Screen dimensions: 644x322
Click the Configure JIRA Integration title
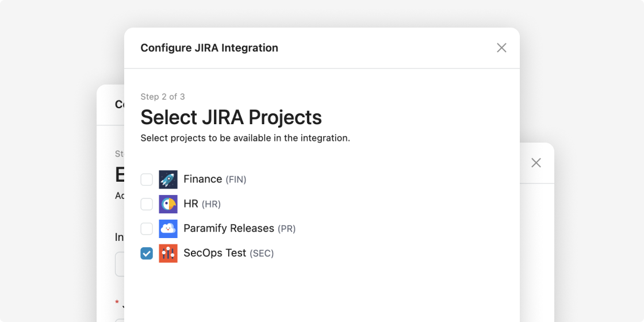[x=209, y=48]
